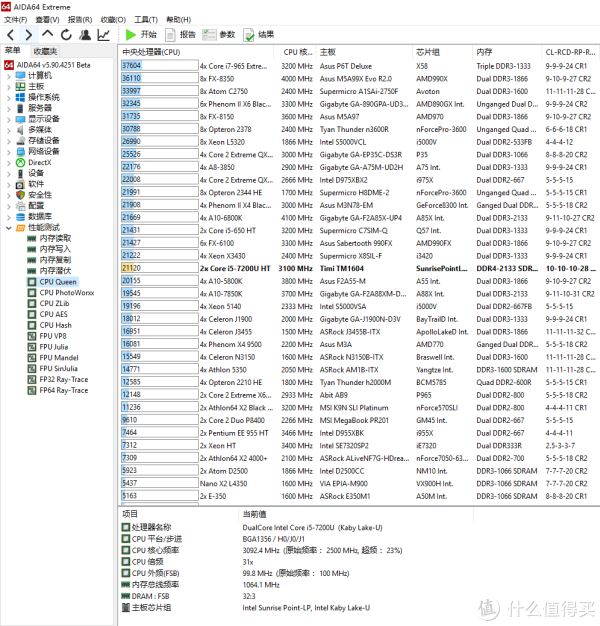Open the 报告(R) menu
This screenshot has height=626, width=600.
pyautogui.click(x=80, y=20)
